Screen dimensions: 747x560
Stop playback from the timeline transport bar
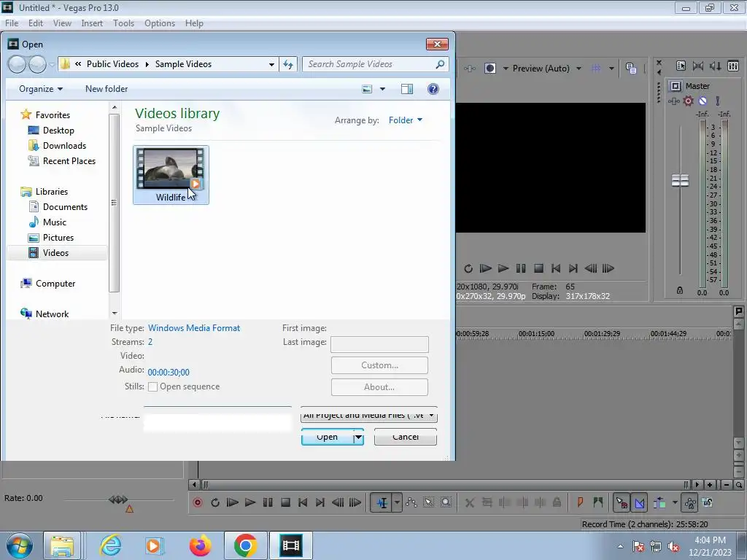(x=285, y=502)
